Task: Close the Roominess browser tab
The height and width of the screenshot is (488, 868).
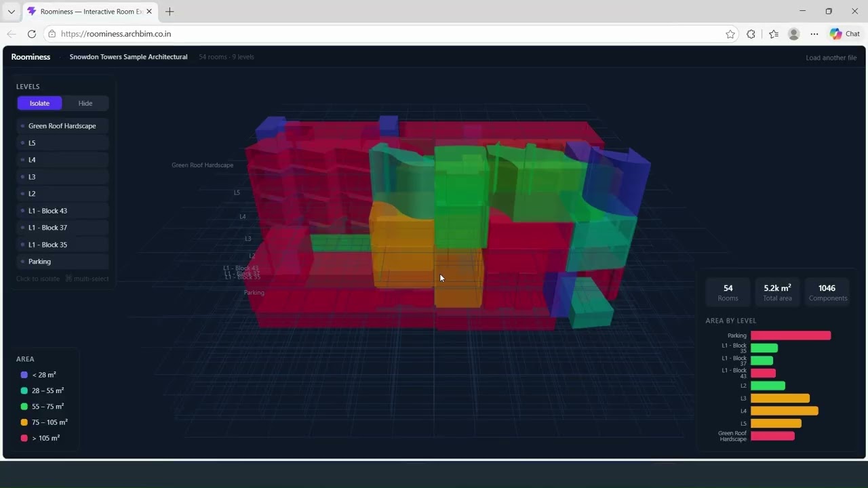Action: point(149,12)
